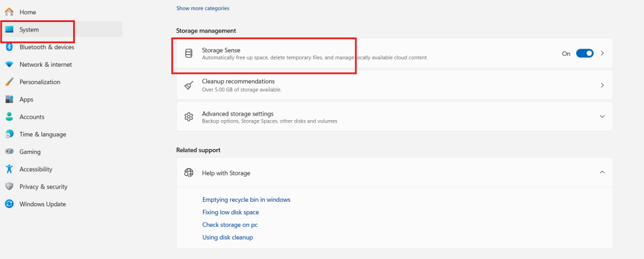Click the Accessibility figure icon

pos(9,169)
